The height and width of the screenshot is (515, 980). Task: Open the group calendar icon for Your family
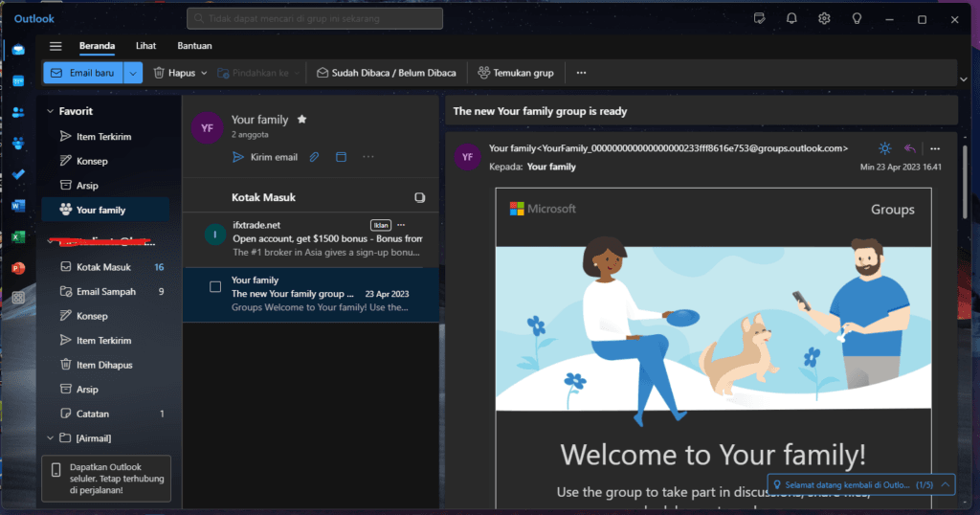coord(342,157)
